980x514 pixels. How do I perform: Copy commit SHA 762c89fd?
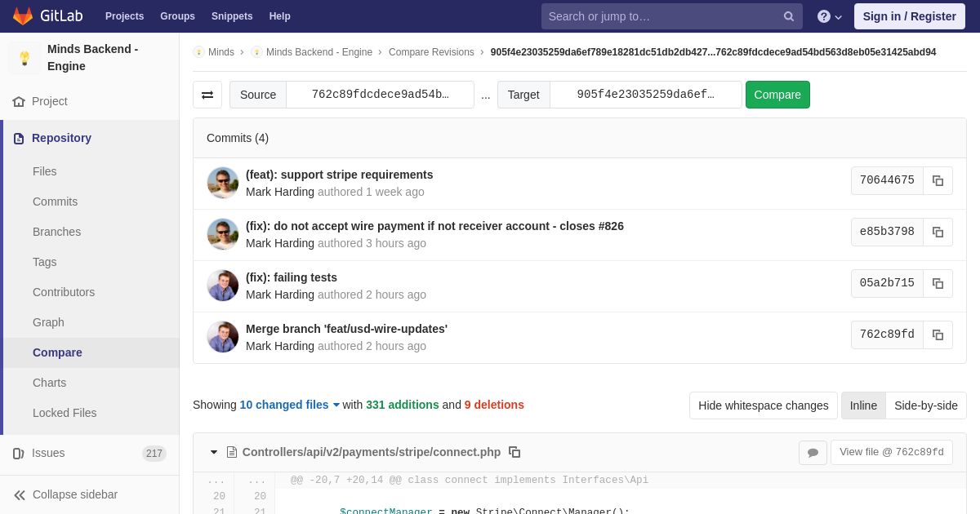pos(938,335)
